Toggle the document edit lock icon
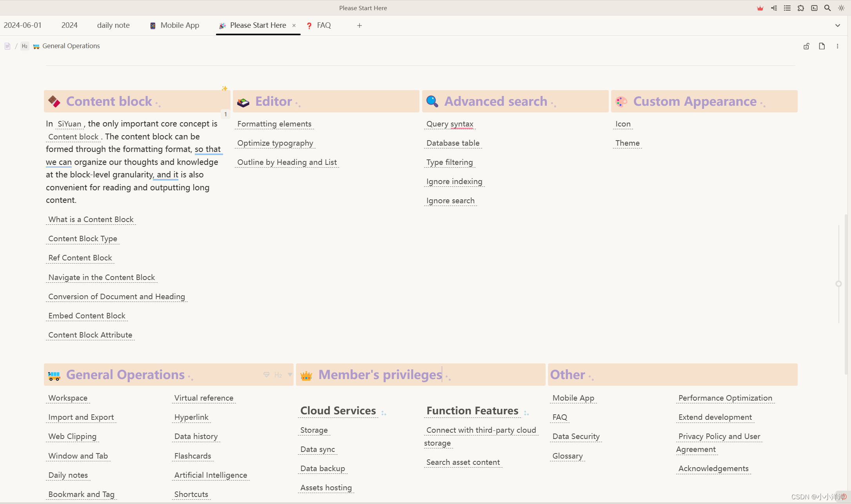 coord(806,46)
